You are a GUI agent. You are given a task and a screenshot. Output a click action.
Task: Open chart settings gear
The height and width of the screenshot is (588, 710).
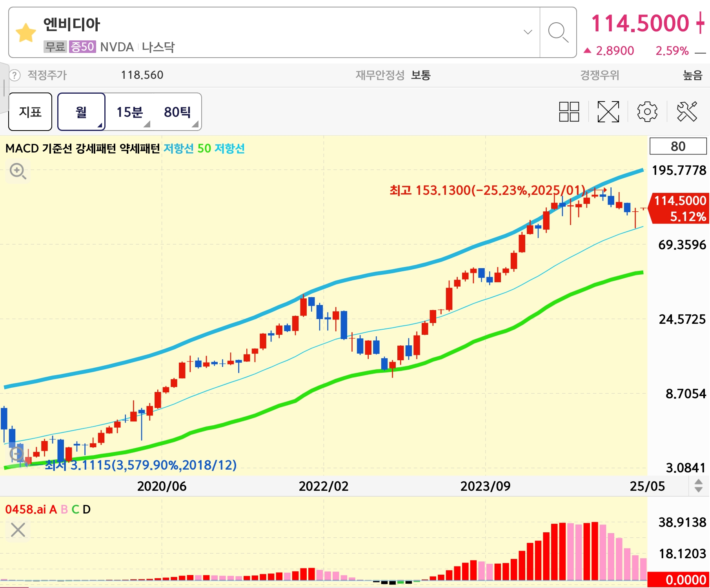[x=647, y=112]
